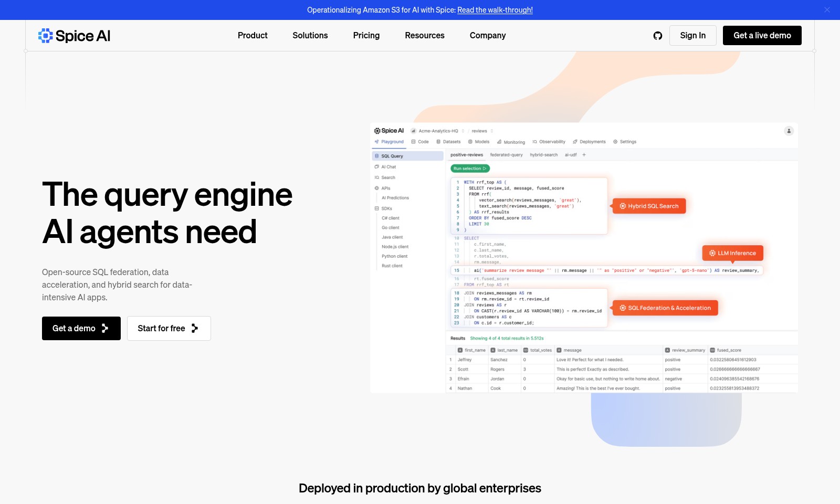Add a new query tab with plus icon

pos(584,155)
